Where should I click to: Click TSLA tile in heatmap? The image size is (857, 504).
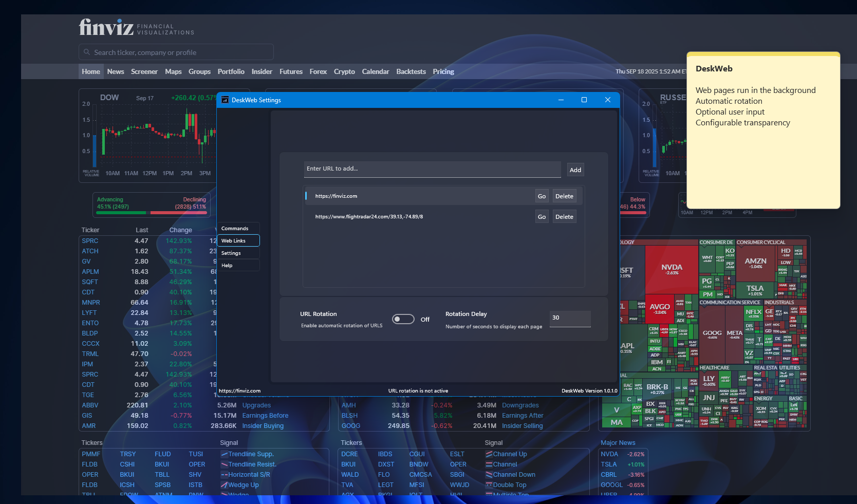click(x=755, y=290)
